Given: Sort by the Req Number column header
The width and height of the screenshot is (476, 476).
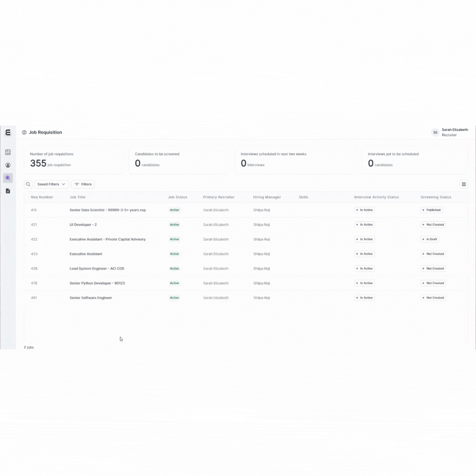Looking at the screenshot, I should click(42, 197).
